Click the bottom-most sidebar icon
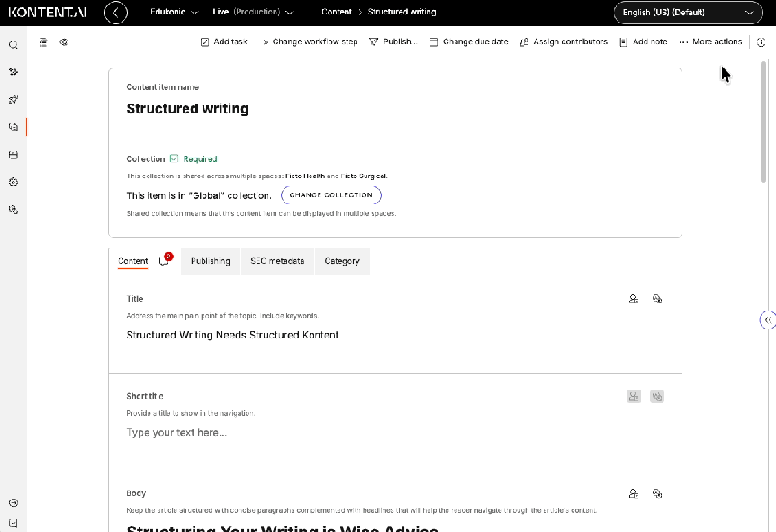Screen dimensions: 776x532 [x=14, y=524]
